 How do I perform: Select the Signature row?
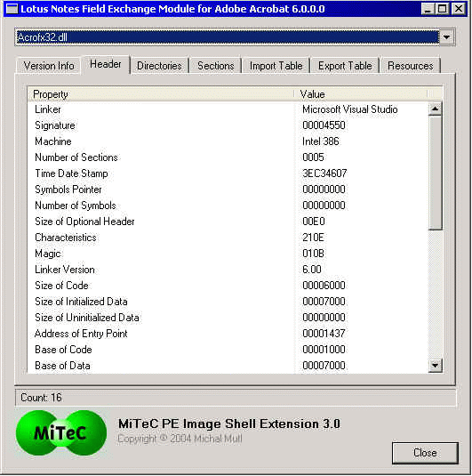pyautogui.click(x=228, y=125)
